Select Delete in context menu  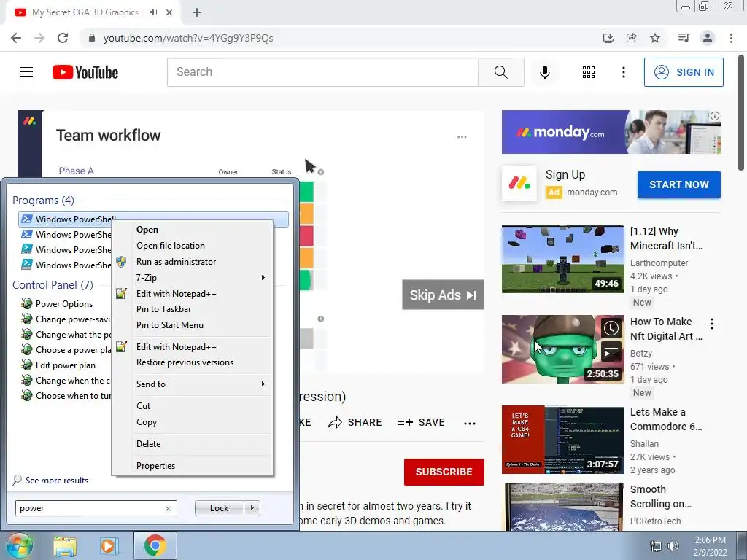(x=194, y=444)
